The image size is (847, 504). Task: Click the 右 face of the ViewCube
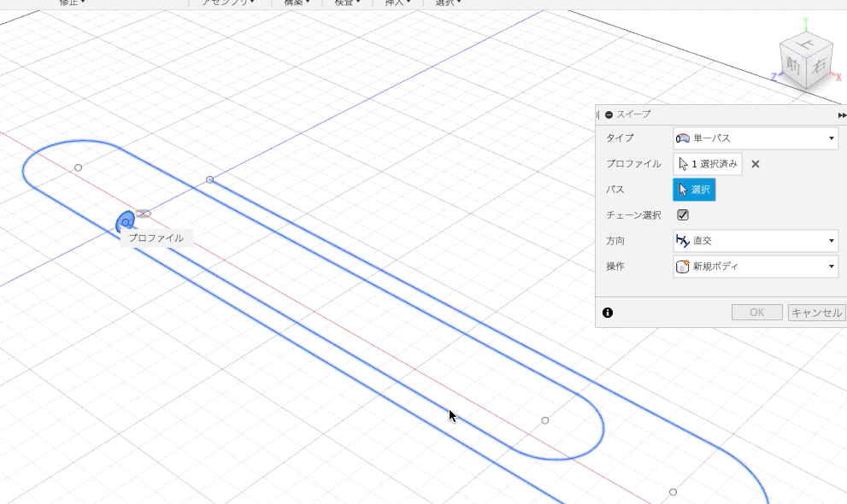point(819,66)
